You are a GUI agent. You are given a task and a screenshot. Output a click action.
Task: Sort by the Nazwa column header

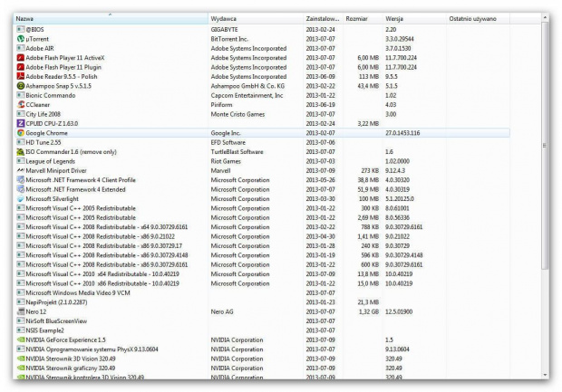(111, 19)
